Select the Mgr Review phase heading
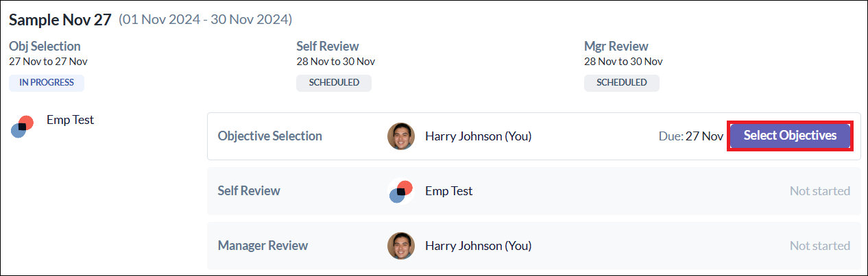This screenshot has height=276, width=868. click(x=616, y=47)
